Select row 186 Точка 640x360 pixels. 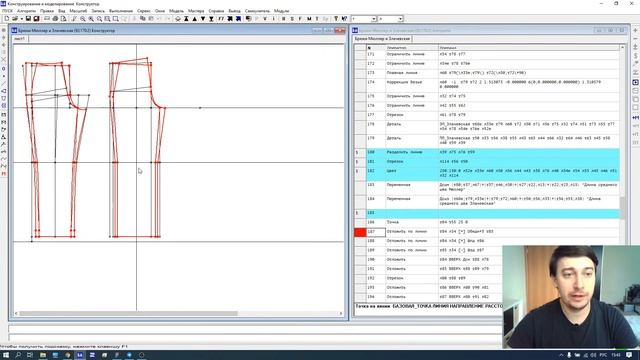pyautogui.click(x=487, y=222)
